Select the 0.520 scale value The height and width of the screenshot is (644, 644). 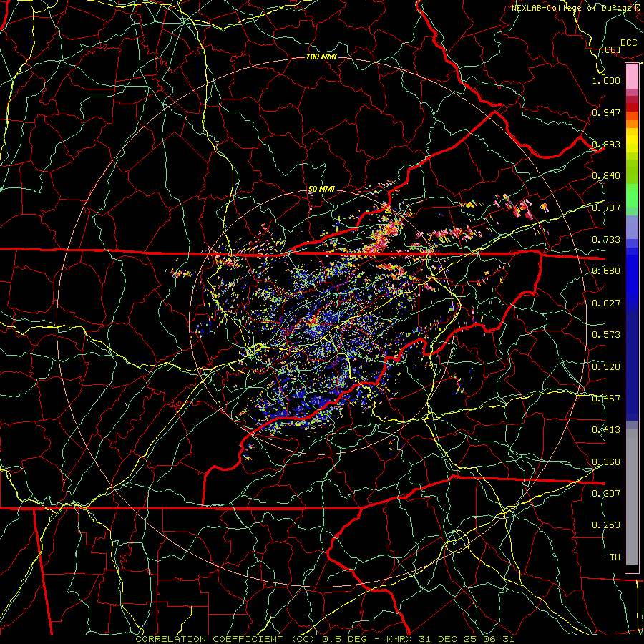click(606, 367)
